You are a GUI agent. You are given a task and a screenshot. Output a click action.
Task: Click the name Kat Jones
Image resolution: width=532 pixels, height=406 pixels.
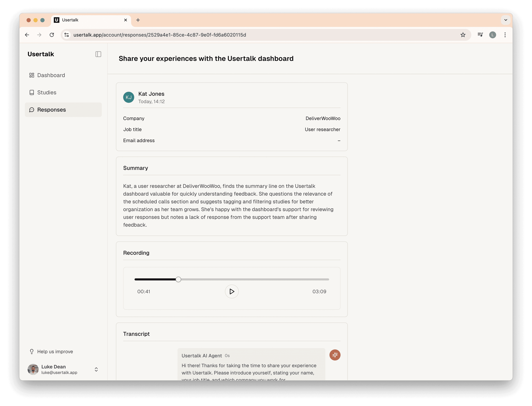coord(151,94)
